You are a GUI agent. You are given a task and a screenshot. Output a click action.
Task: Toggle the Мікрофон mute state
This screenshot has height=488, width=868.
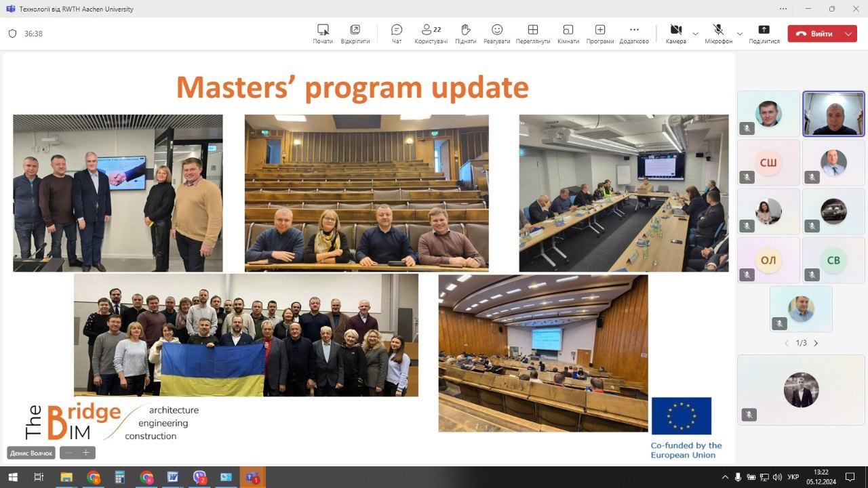coord(719,34)
